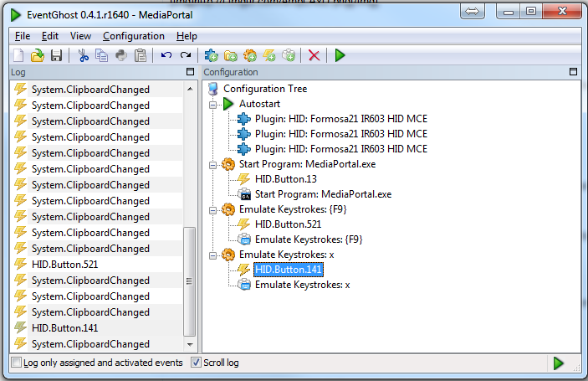
Task: Cut the selection with the scissors icon
Action: point(83,55)
